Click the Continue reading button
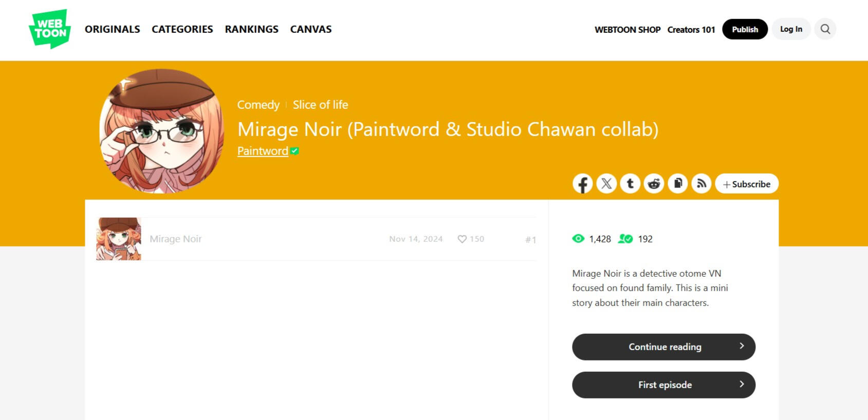The height and width of the screenshot is (420, 868). click(663, 347)
